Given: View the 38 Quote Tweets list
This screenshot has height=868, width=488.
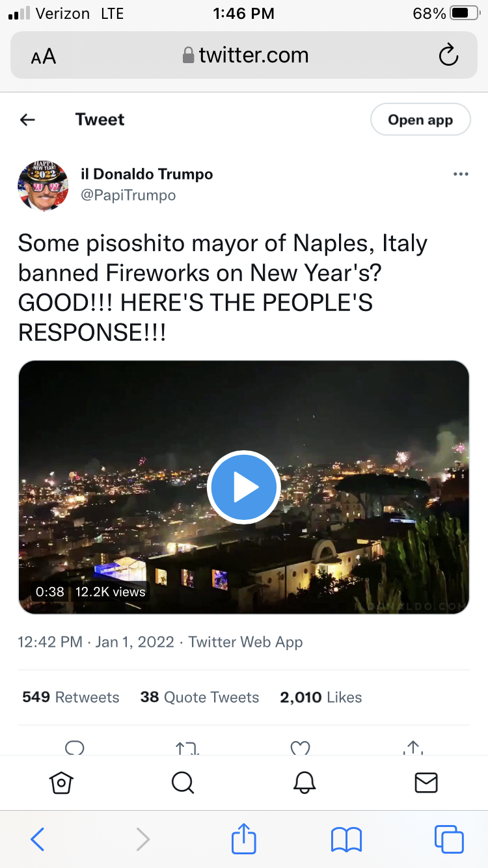Looking at the screenshot, I should (x=200, y=698).
